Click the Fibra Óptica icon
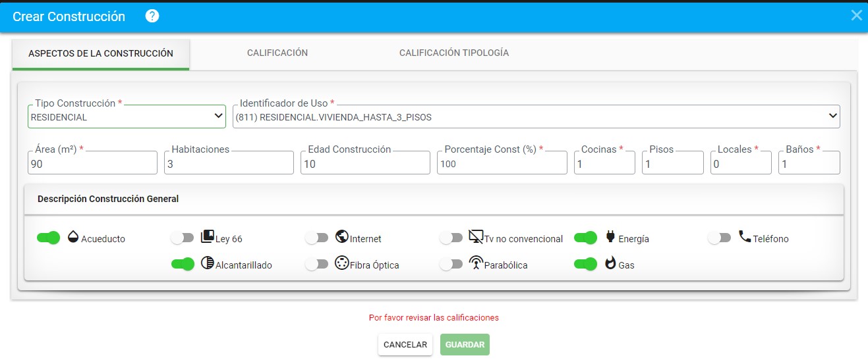This screenshot has height=362, width=868. coord(341,263)
